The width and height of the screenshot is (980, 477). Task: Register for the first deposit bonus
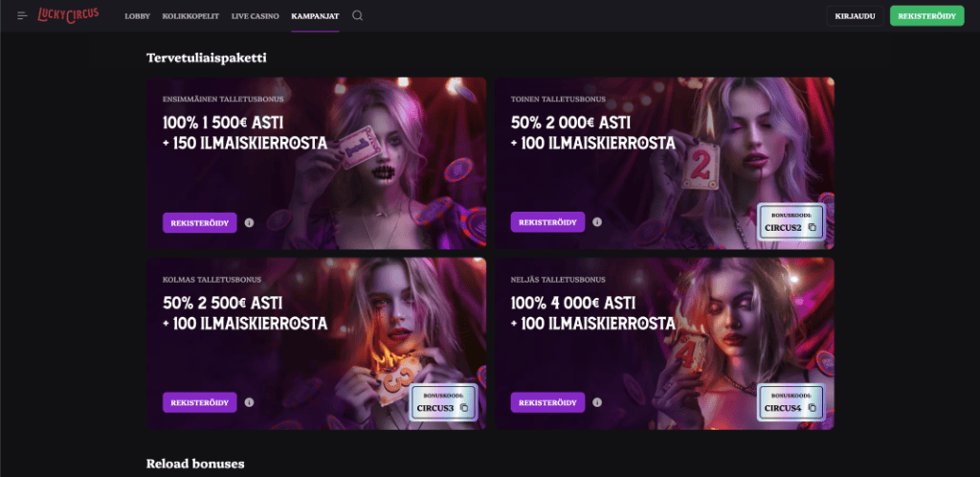200,222
